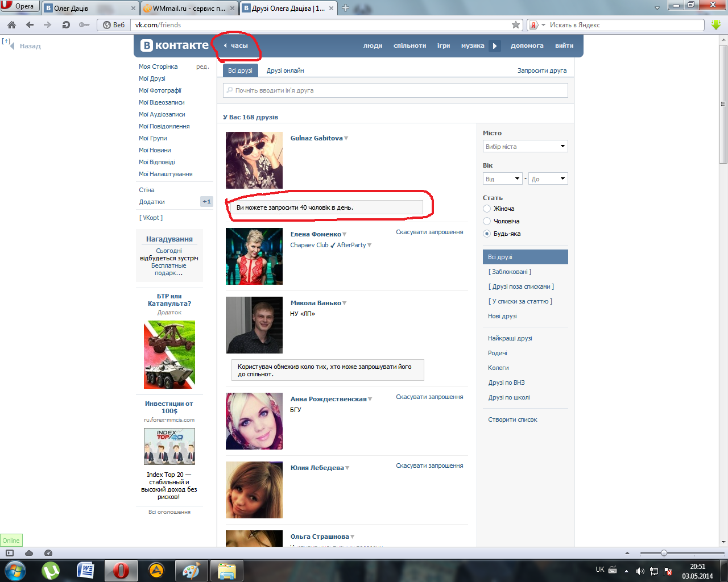
Task: Click the volume speaker tray icon
Action: pyautogui.click(x=640, y=571)
